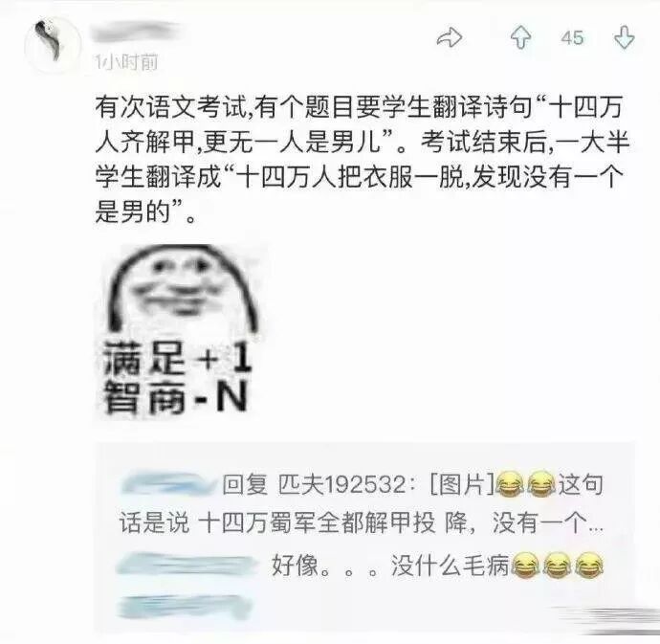
Task: Click the third blurred reply at bottom
Action: pos(185,607)
